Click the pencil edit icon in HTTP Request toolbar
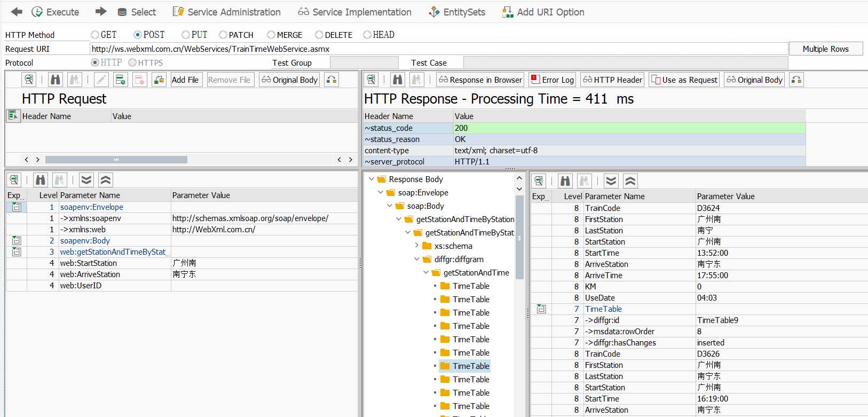This screenshot has height=417, width=868. [101, 80]
